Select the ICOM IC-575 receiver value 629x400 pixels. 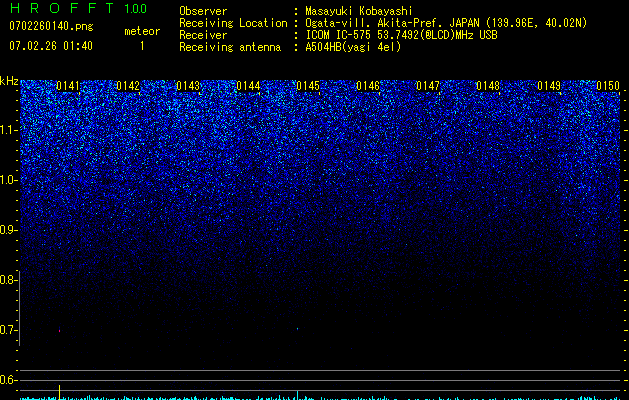(401, 35)
